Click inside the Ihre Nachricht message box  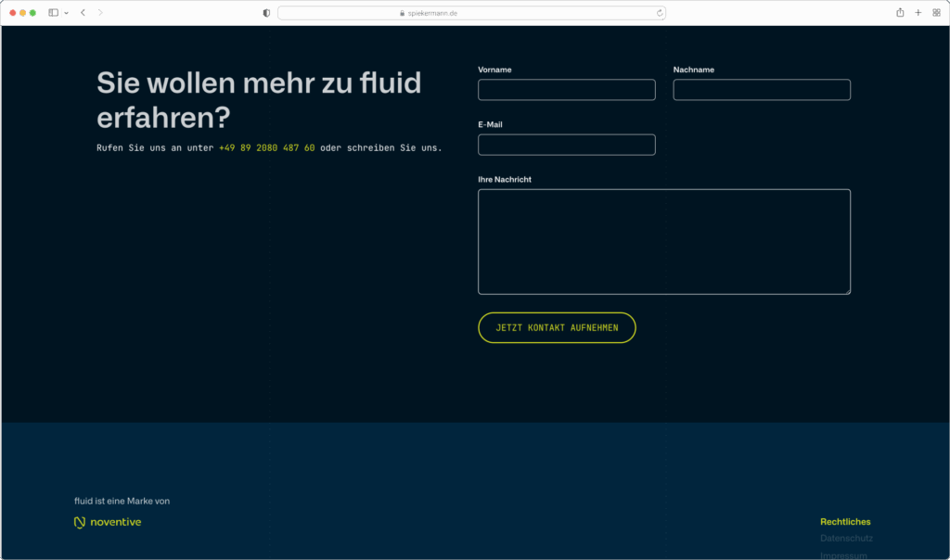click(663, 241)
